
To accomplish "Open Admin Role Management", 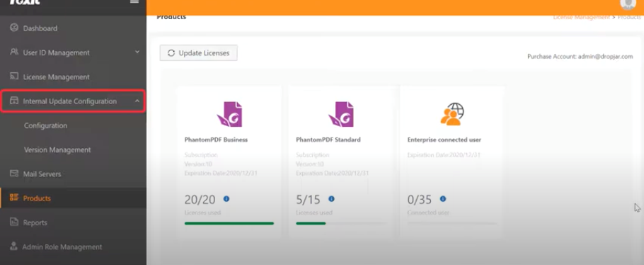I will pyautogui.click(x=73, y=247).
